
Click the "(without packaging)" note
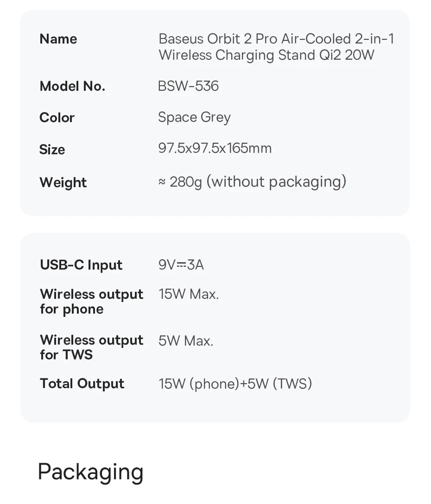(276, 182)
